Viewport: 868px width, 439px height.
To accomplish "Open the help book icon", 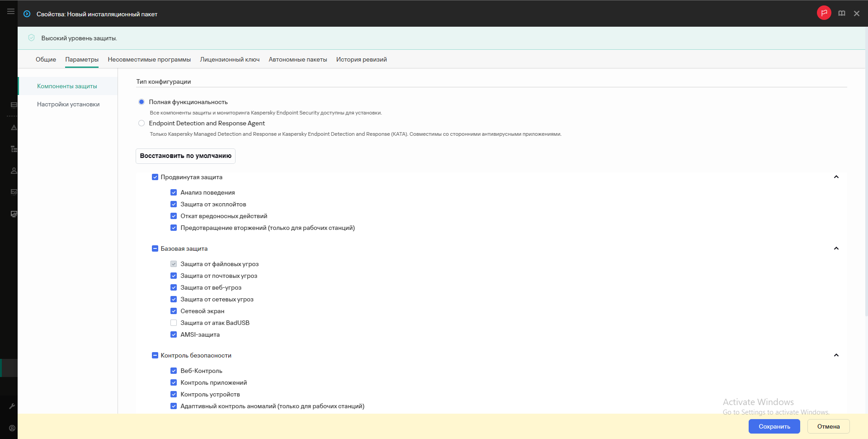I will 841,14.
